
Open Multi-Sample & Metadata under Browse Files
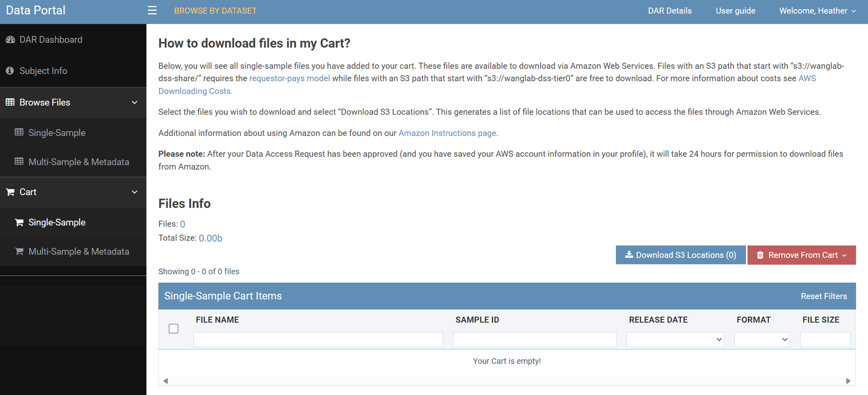pyautogui.click(x=78, y=162)
